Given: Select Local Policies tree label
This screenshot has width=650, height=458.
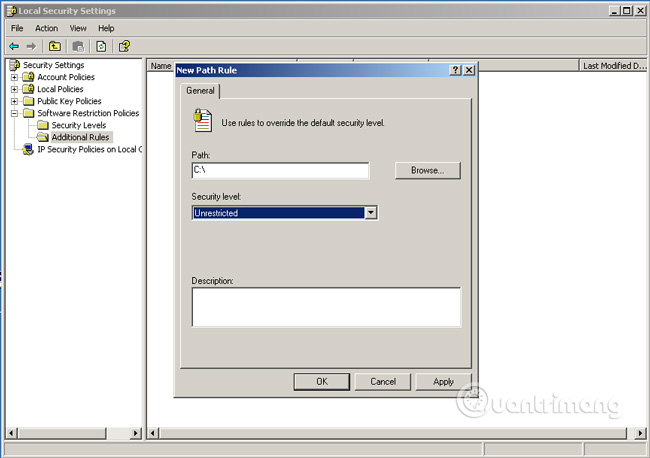Looking at the screenshot, I should click(60, 89).
